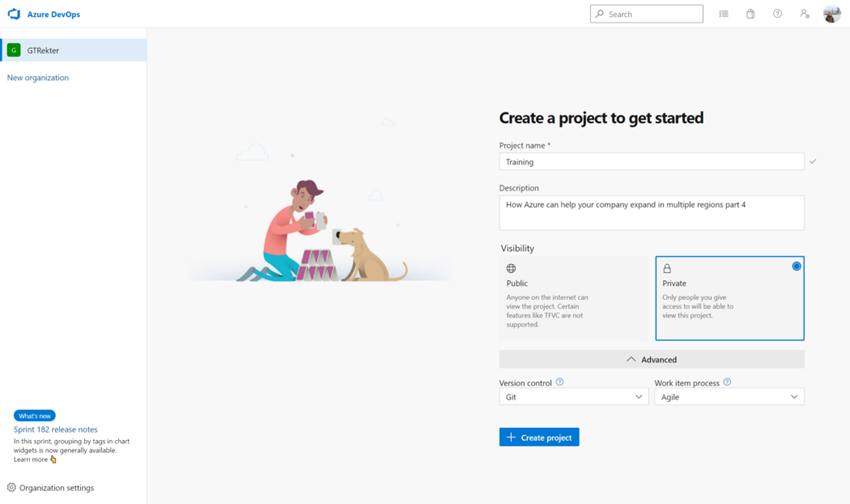This screenshot has height=504, width=850.
Task: Open the work items list icon in header
Action: 724,14
